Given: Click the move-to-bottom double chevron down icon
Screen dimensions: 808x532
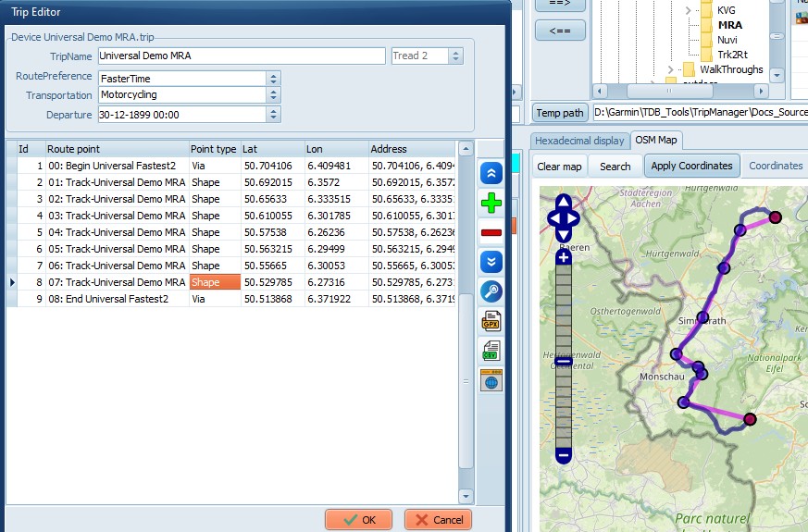Looking at the screenshot, I should [491, 262].
